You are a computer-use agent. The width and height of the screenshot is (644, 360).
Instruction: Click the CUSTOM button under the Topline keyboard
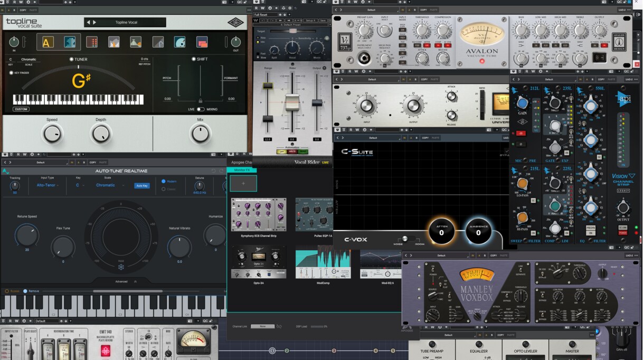pos(21,109)
